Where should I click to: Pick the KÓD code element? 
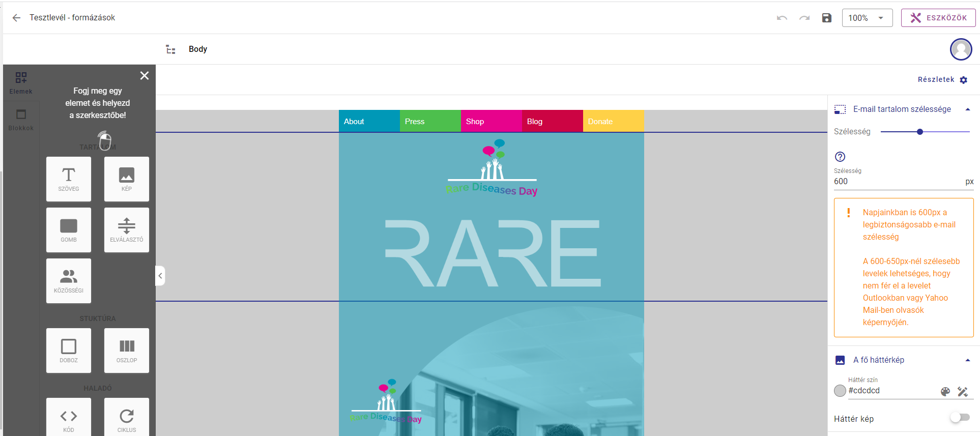(x=69, y=417)
